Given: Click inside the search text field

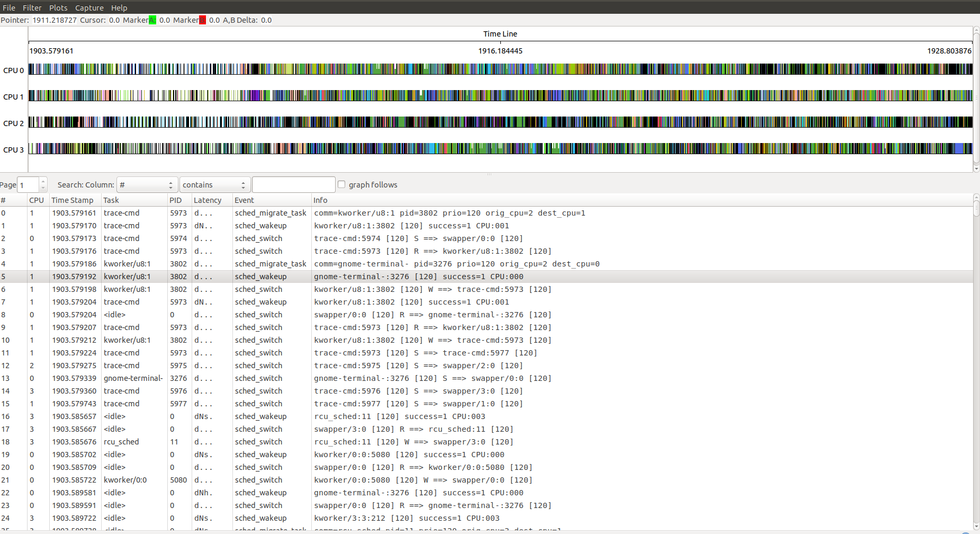Looking at the screenshot, I should pos(293,184).
